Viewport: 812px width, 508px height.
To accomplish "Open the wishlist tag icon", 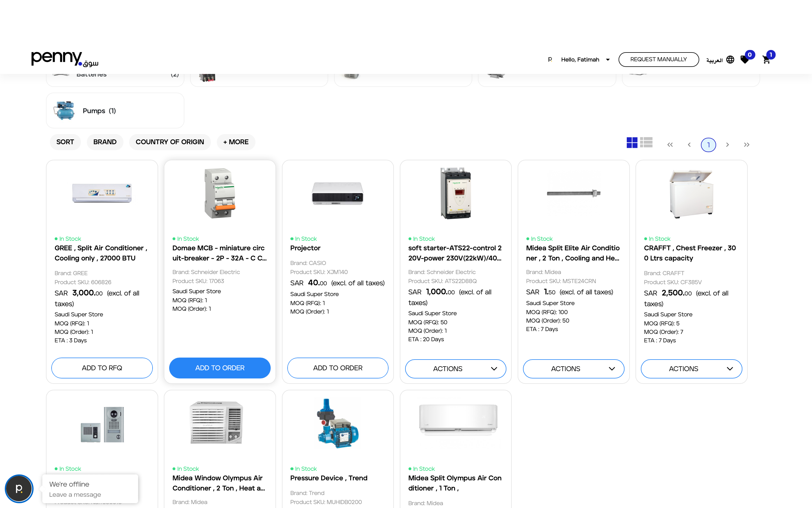I will pyautogui.click(x=745, y=60).
